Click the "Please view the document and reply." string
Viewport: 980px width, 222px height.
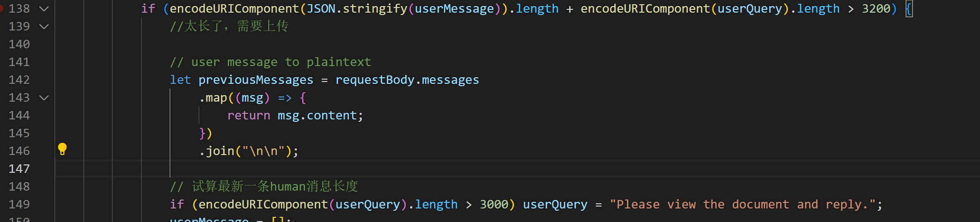[742, 204]
